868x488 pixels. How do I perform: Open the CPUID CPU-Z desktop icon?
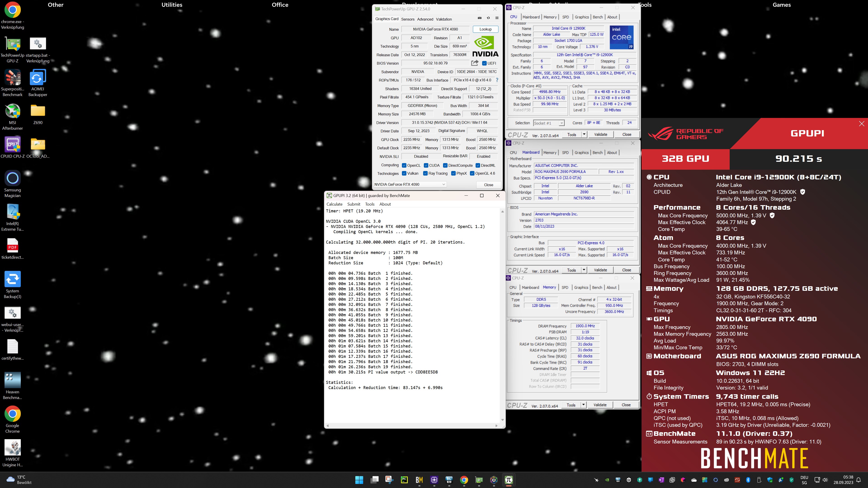(12, 148)
